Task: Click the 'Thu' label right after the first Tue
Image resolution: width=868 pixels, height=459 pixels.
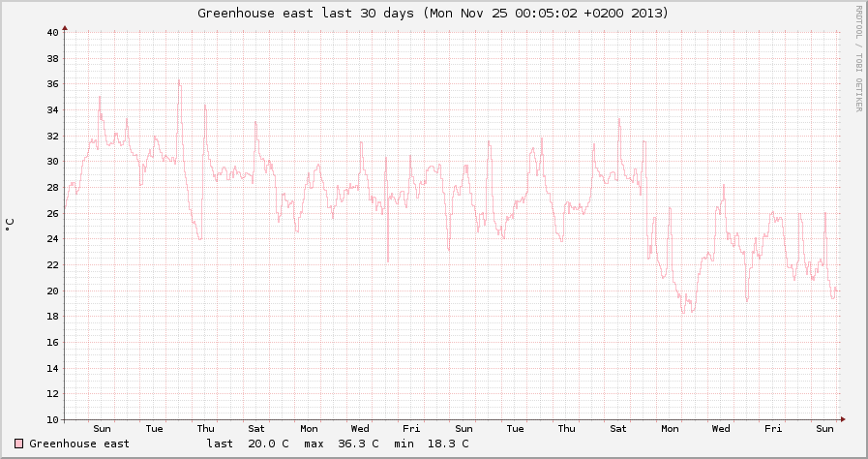Action: [205, 429]
